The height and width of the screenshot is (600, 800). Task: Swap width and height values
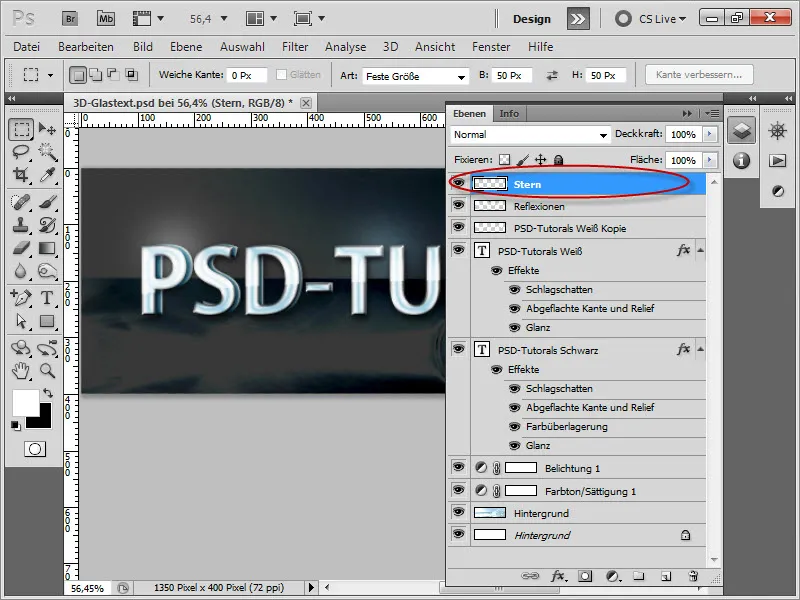pyautogui.click(x=552, y=76)
